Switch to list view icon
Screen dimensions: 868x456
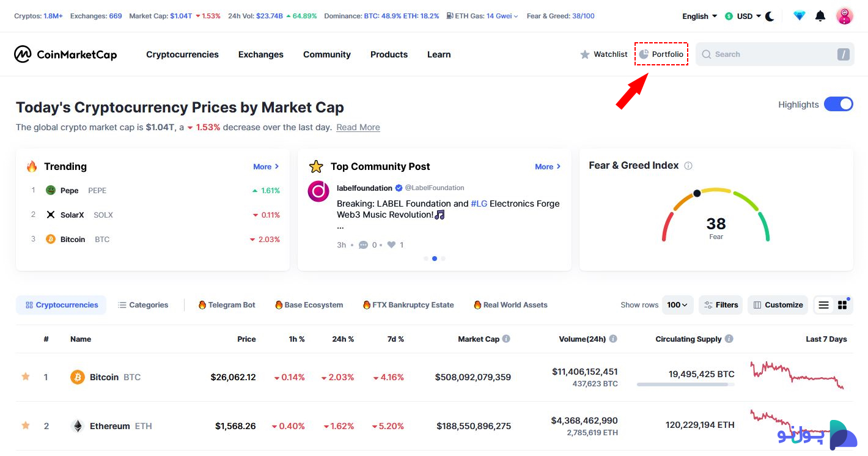824,305
